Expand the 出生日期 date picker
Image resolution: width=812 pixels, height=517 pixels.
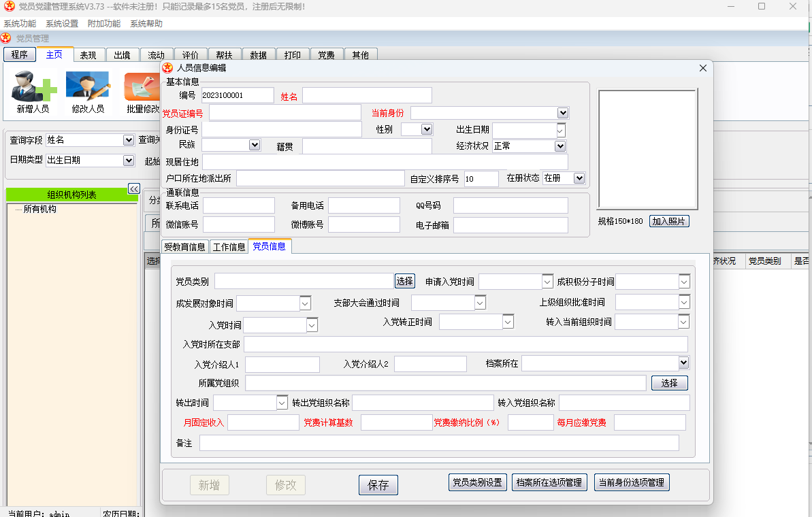(560, 131)
